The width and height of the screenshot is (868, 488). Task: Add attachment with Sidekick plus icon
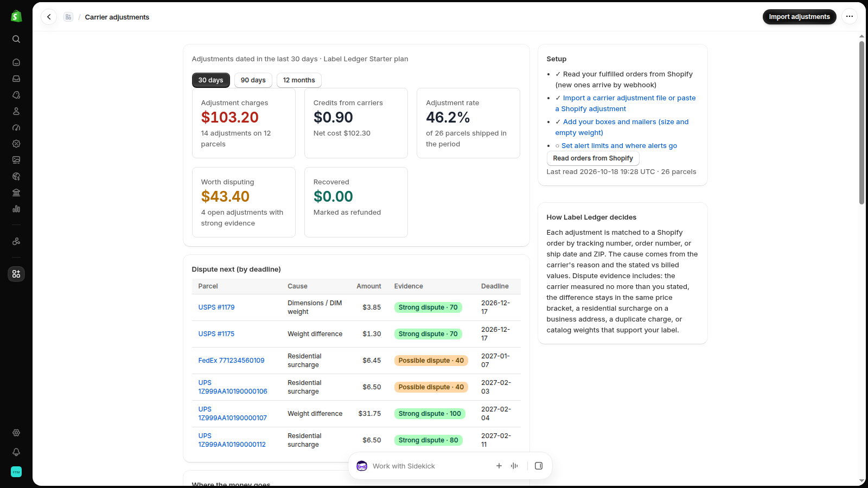coord(499,466)
